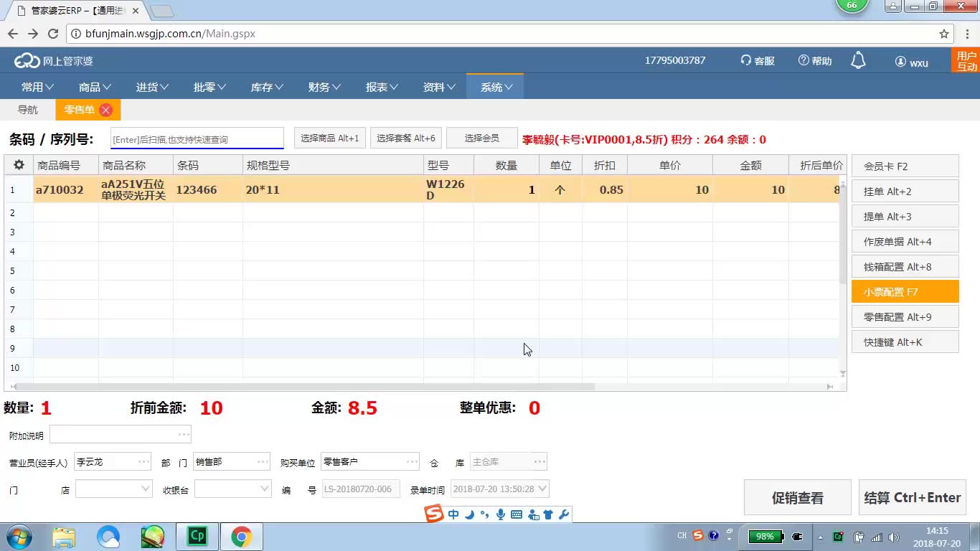Image resolution: width=980 pixels, height=551 pixels.
Task: Click 选择套餐 Alt+6 button
Action: (406, 138)
